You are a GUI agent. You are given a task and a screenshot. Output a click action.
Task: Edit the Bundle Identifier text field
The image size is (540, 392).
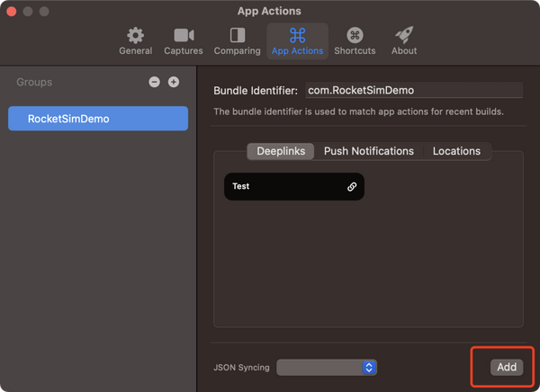click(x=414, y=90)
